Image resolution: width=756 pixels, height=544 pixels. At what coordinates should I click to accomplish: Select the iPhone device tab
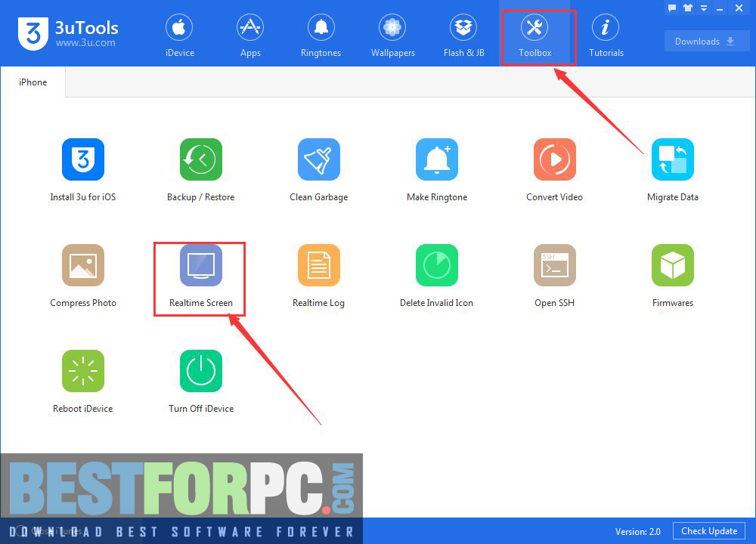pos(33,82)
